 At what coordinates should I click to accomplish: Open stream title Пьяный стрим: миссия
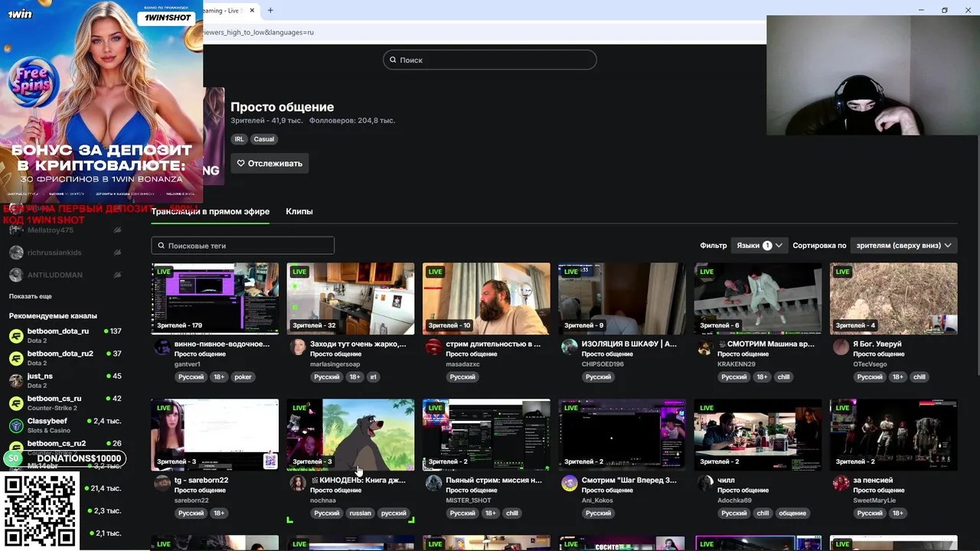(x=494, y=481)
